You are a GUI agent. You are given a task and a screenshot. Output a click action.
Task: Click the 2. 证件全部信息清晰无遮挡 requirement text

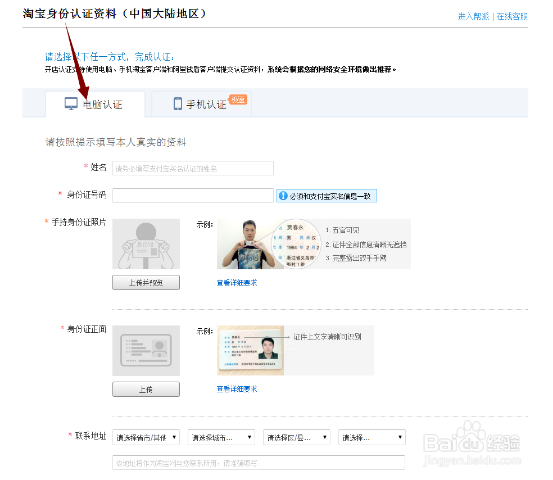366,244
